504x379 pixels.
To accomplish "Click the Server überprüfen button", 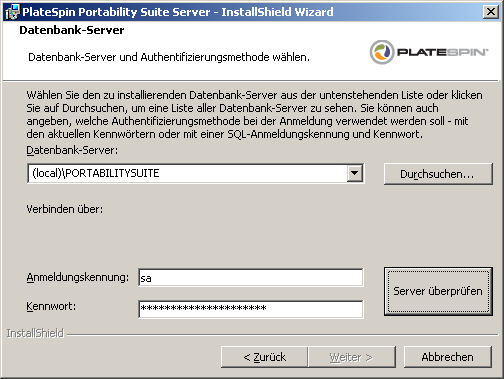I will (438, 291).
